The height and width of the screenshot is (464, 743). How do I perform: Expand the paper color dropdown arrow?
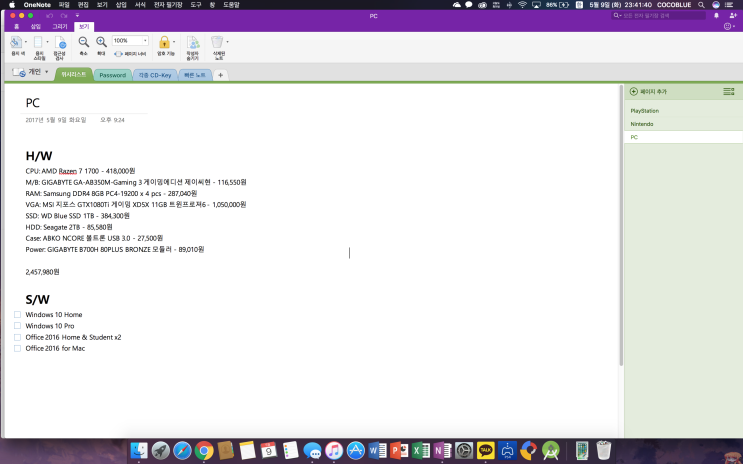click(x=26, y=42)
